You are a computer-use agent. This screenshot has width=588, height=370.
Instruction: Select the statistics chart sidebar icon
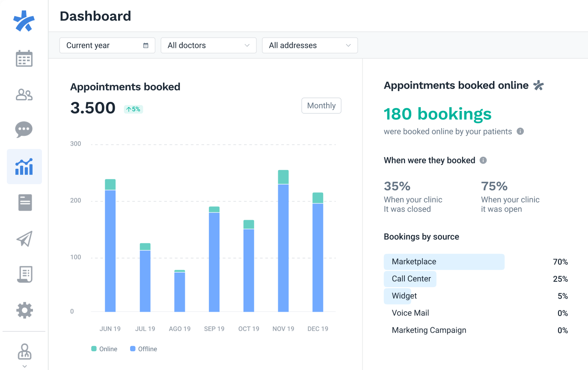[24, 167]
